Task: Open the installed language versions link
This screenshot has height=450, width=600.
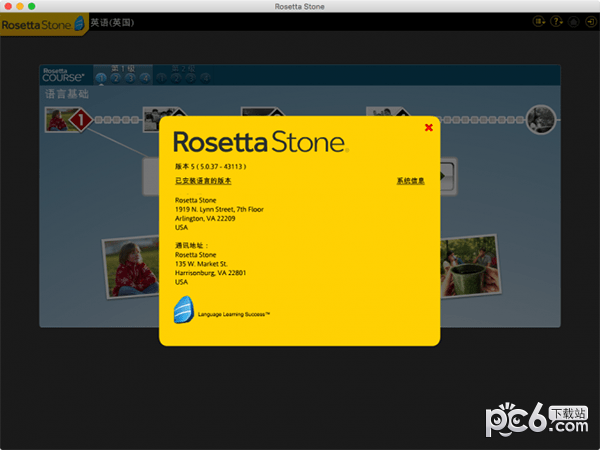Action: point(203,181)
